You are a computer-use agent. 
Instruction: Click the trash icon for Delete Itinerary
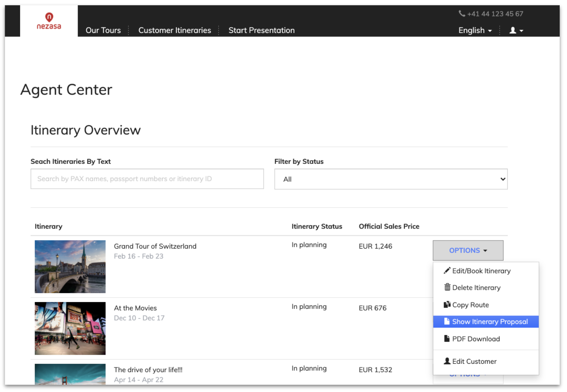point(447,287)
